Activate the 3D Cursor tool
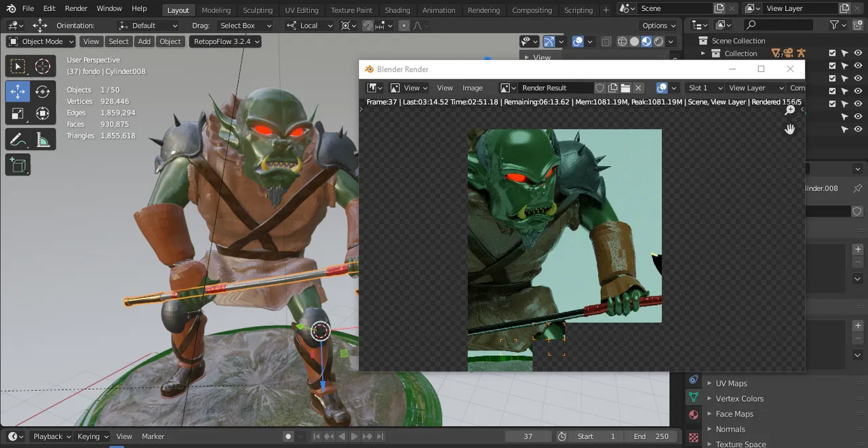The width and height of the screenshot is (868, 448). (43, 66)
